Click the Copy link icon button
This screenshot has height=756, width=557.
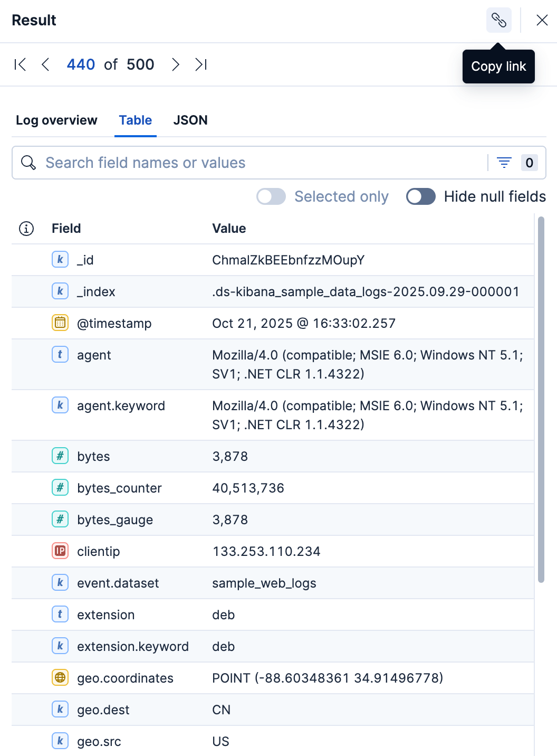click(x=498, y=20)
